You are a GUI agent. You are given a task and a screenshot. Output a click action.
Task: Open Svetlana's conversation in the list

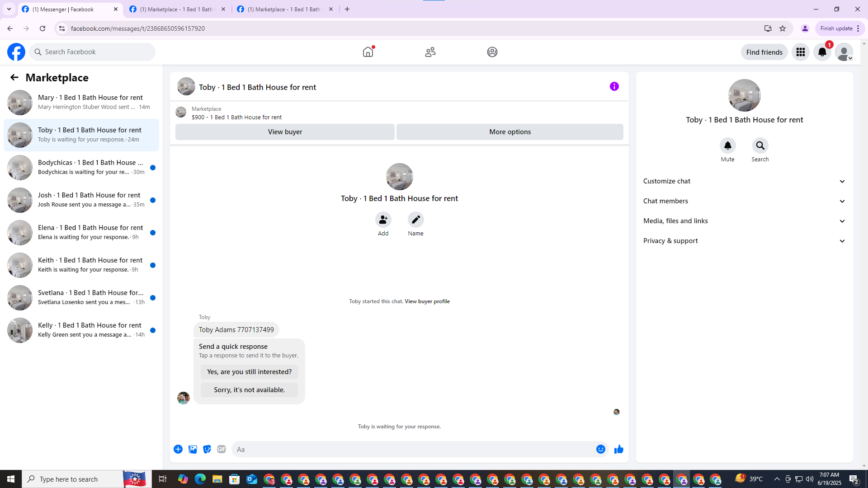[x=81, y=298]
